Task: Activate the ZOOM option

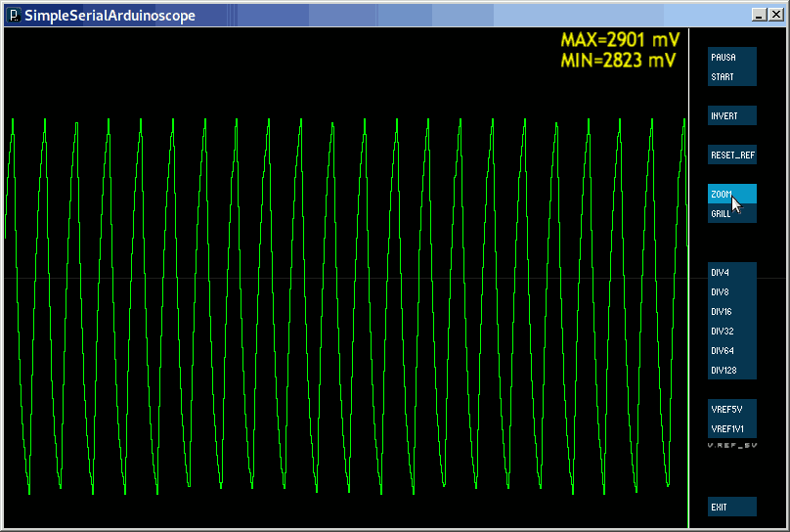Action: click(731, 194)
